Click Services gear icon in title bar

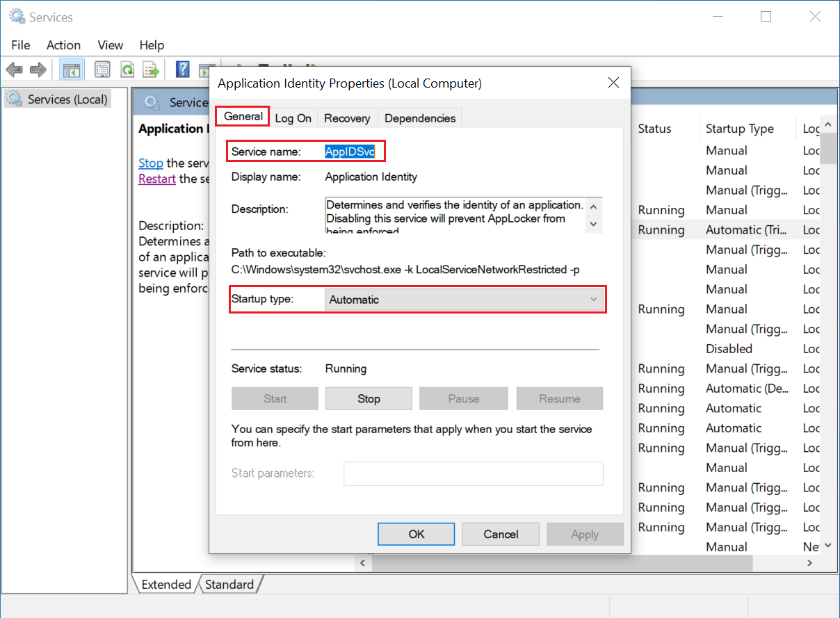[17, 17]
